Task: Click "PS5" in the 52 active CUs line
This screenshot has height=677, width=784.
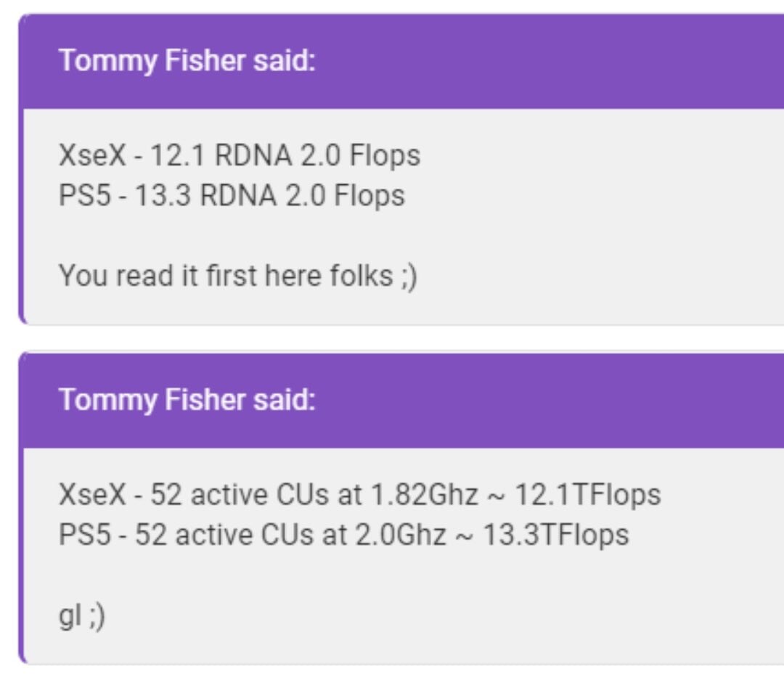Action: click(x=84, y=535)
